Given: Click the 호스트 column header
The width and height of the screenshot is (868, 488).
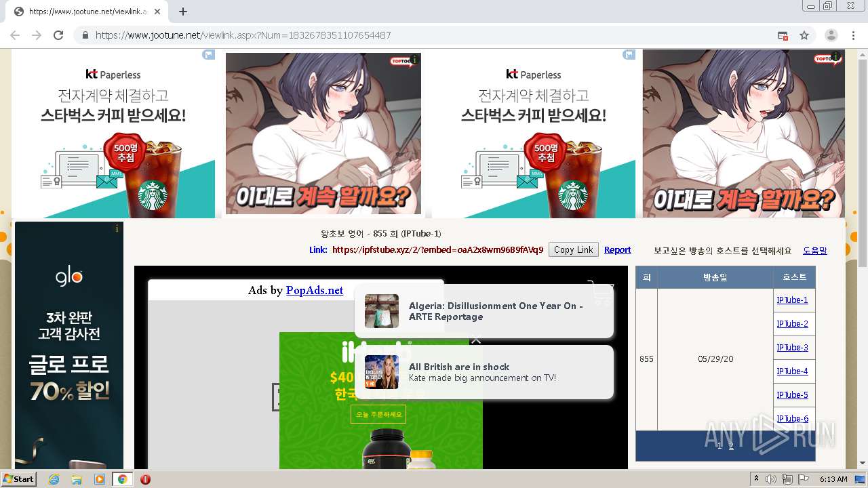Looking at the screenshot, I should pos(794,277).
